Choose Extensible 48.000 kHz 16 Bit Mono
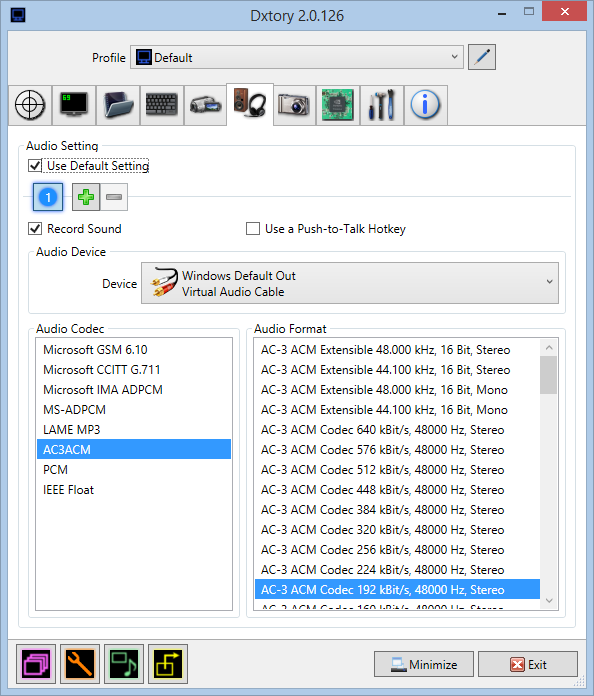This screenshot has height=696, width=594. [397, 390]
